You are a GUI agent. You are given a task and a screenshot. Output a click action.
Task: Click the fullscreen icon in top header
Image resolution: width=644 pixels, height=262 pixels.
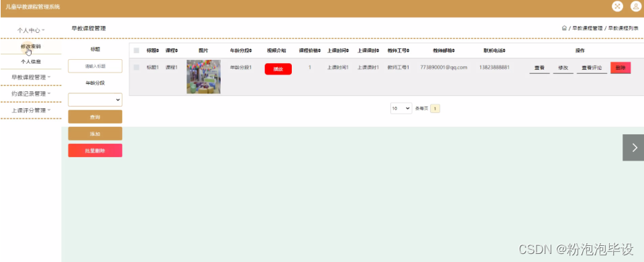click(617, 6)
